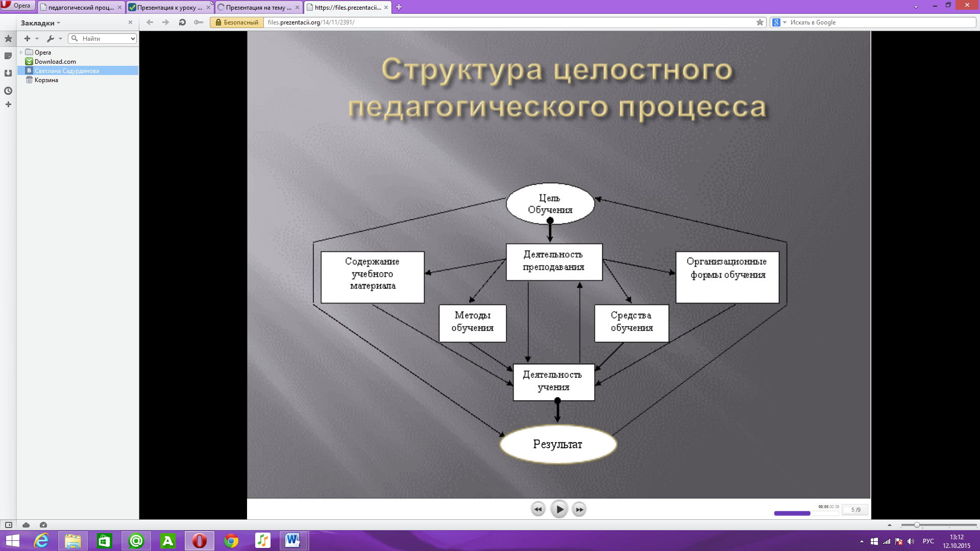Viewport: 980px width, 551px height.
Task: Bookmark page with address bar star
Action: pos(760,22)
